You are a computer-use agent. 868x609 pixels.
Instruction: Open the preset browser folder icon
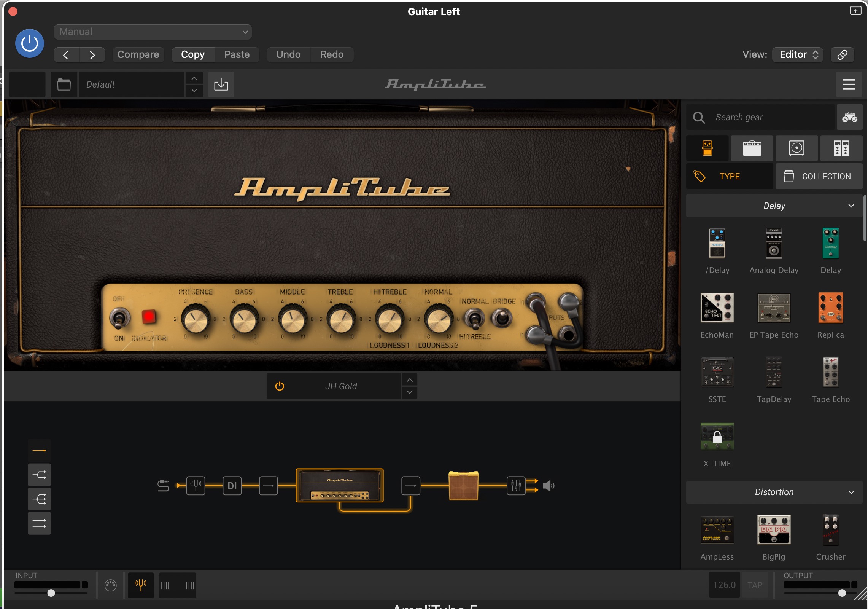pyautogui.click(x=64, y=84)
